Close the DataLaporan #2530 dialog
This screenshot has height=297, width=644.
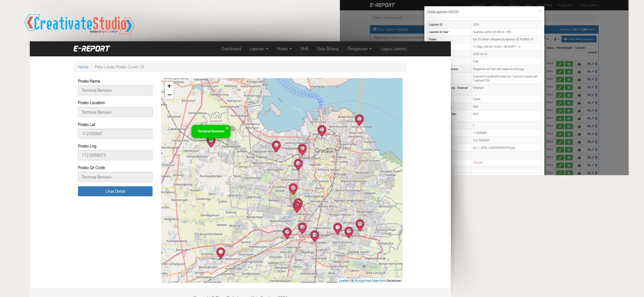(x=540, y=11)
